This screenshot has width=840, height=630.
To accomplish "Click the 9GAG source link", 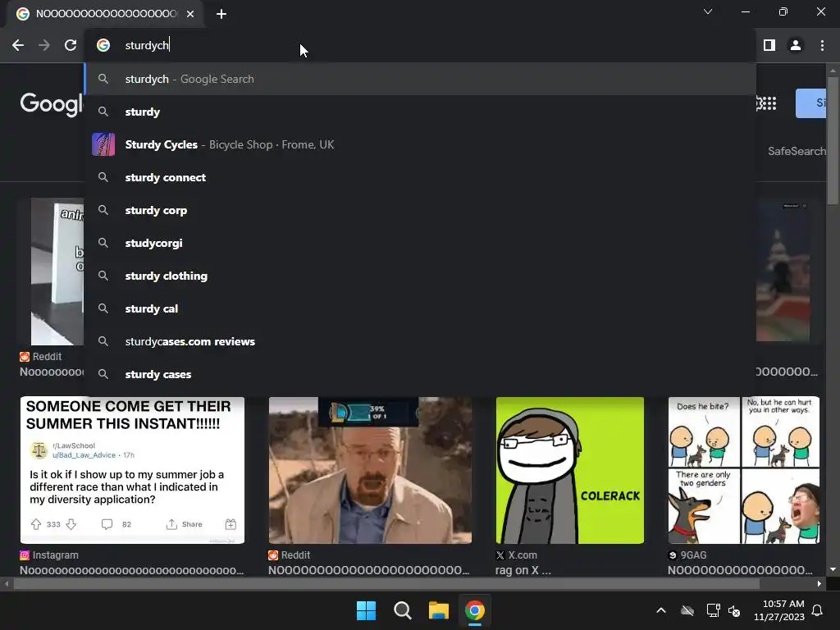I will (687, 555).
